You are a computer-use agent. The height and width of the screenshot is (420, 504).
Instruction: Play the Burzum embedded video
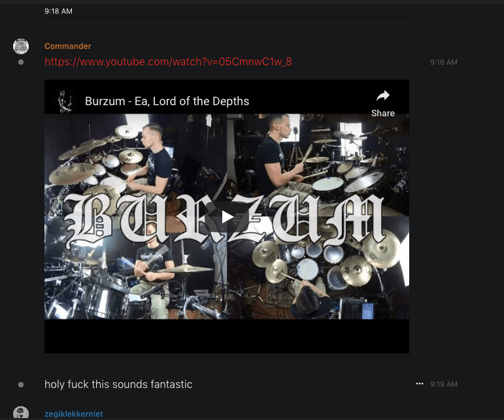coord(227,217)
